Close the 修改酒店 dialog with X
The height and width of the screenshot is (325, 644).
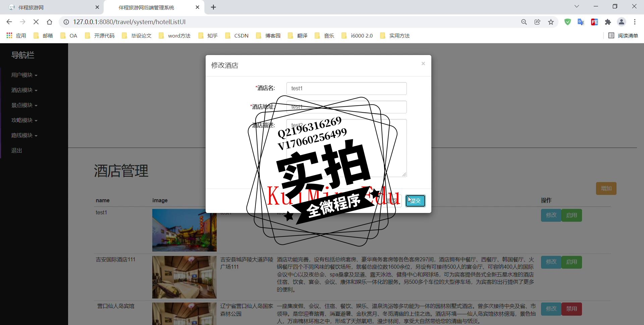point(423,64)
